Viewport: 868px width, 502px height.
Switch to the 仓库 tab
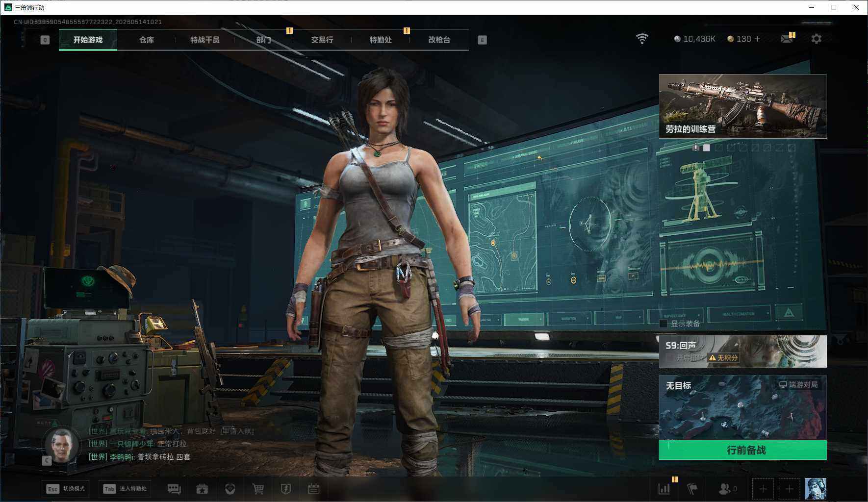pyautogui.click(x=146, y=40)
